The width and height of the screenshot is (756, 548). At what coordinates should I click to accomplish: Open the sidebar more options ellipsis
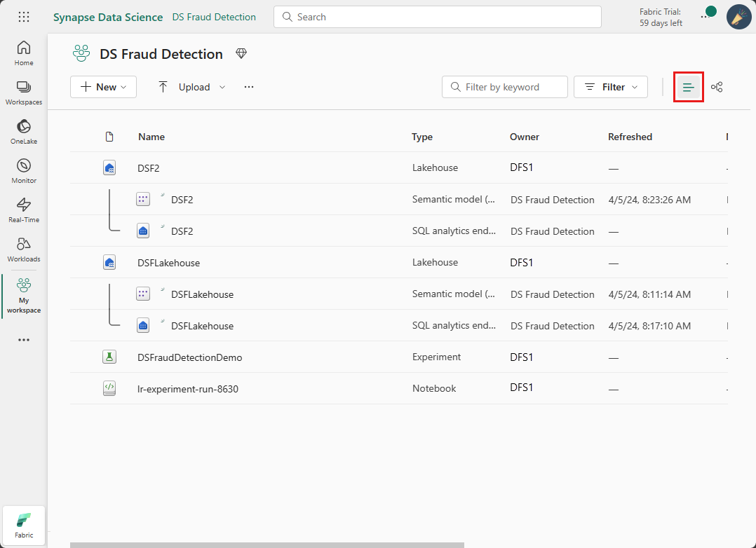click(24, 340)
